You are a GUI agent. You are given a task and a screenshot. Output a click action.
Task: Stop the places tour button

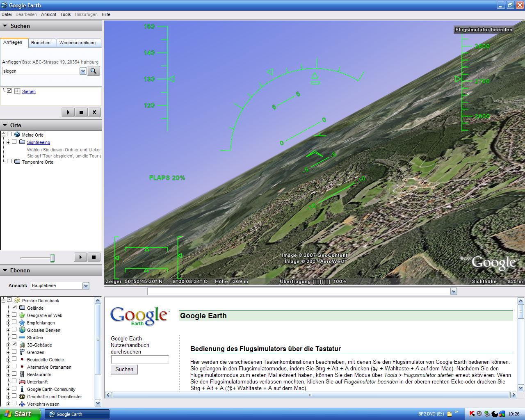pos(94,257)
